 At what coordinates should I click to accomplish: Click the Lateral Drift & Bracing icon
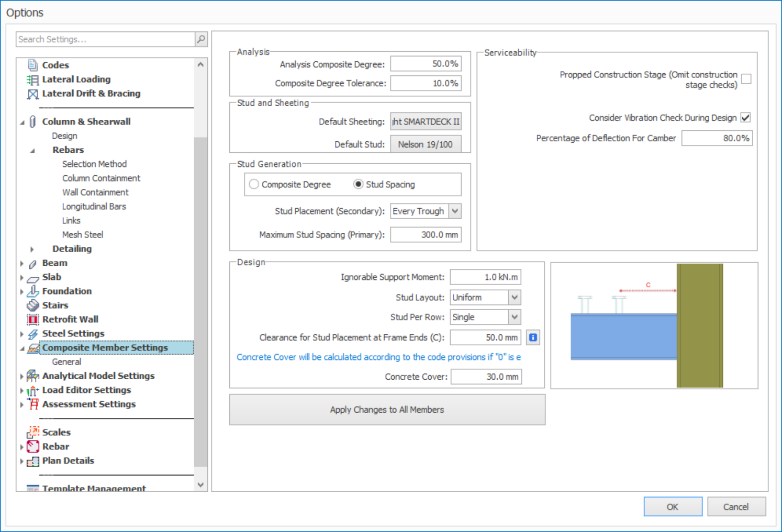[x=32, y=94]
